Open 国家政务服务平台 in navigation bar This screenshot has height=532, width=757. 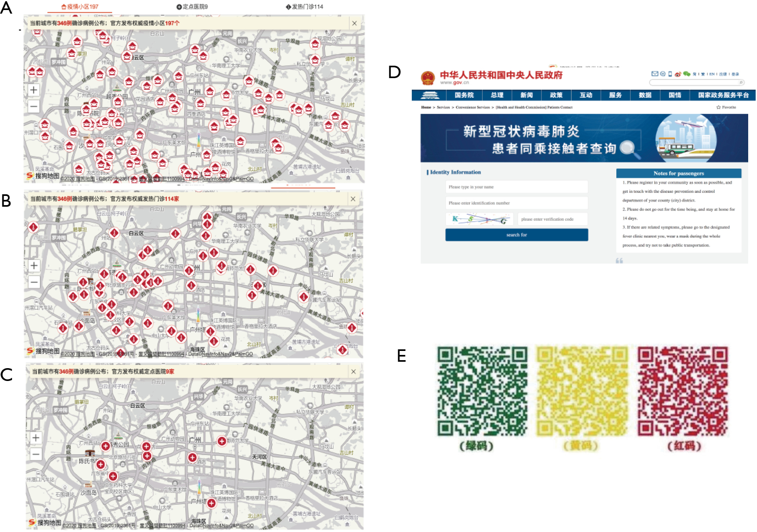[x=723, y=95]
